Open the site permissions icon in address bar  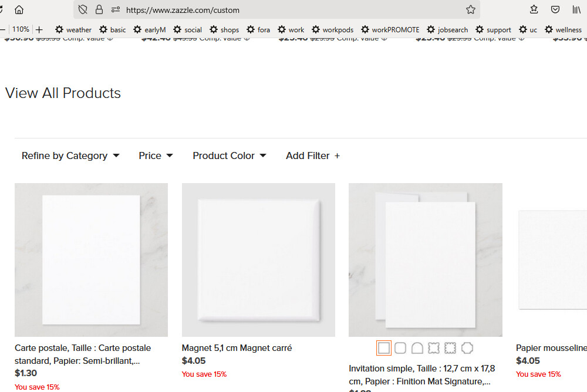pyautogui.click(x=116, y=10)
